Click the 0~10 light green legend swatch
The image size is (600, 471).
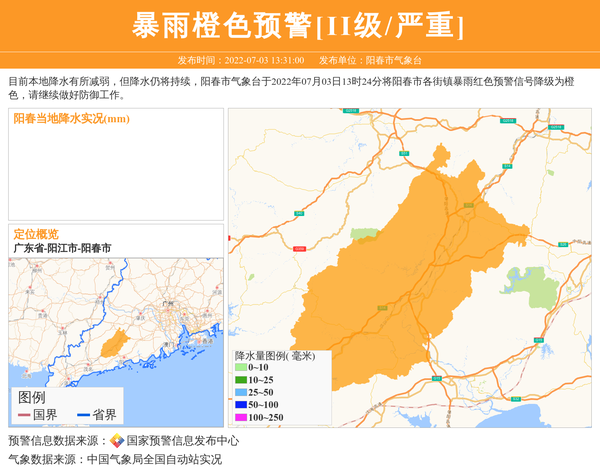tap(241, 368)
